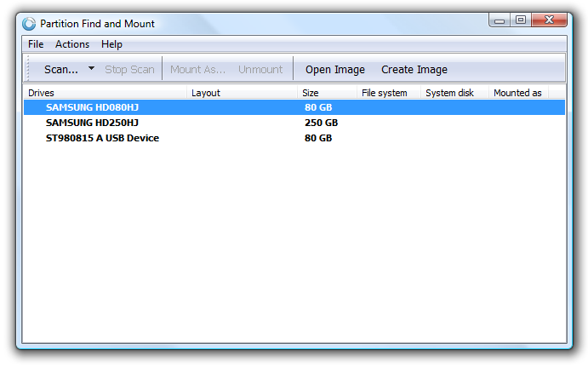Select the SAMSUNG HD080HJ drive

[x=89, y=108]
